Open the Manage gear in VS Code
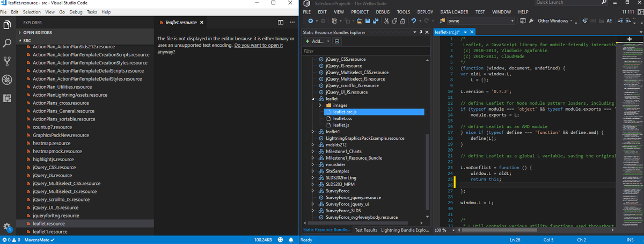Viewport: 644px width, 244px height. point(7,227)
